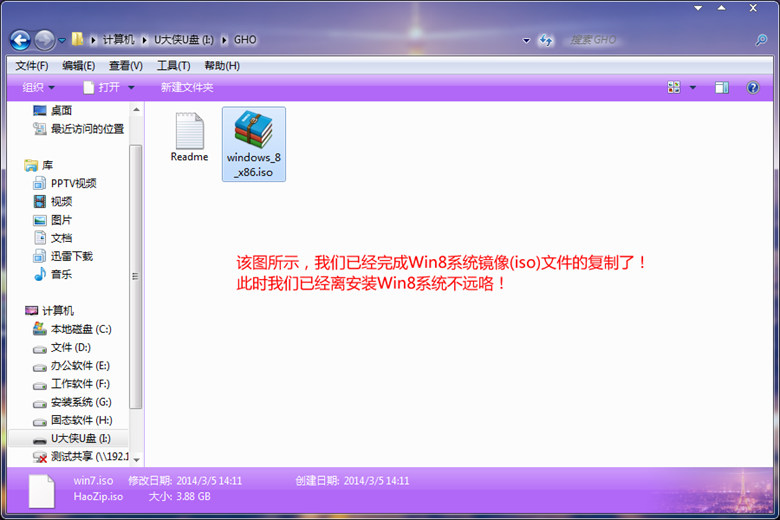Toggle the preview pane icon

point(722,88)
